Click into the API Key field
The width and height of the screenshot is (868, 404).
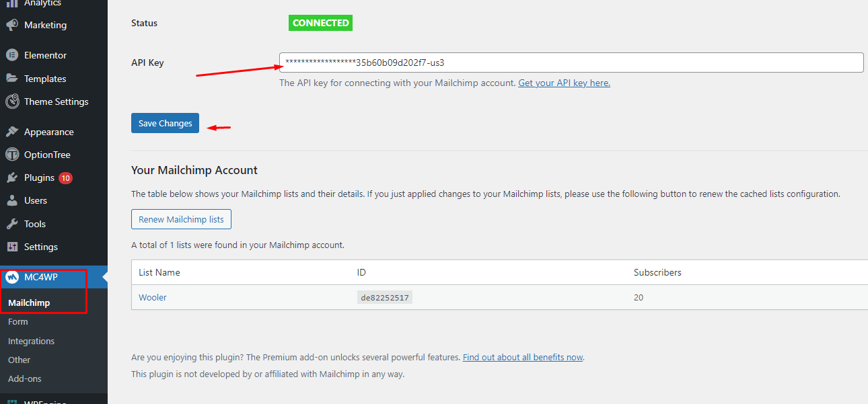tap(571, 63)
